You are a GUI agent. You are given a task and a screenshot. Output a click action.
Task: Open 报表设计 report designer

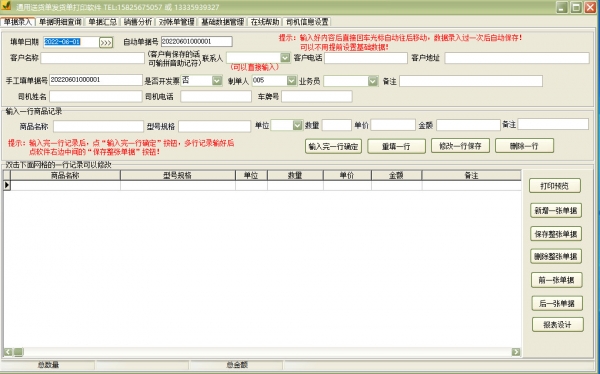point(558,325)
